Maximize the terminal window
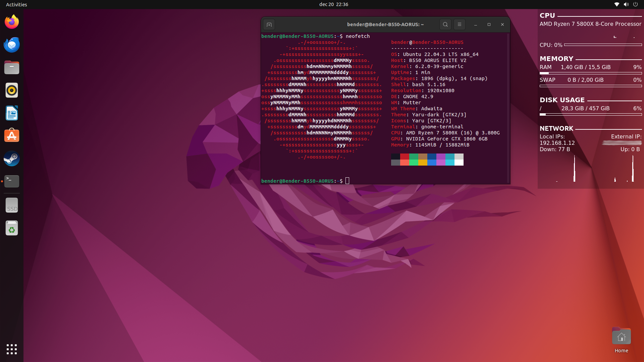The height and width of the screenshot is (362, 644). 489,24
